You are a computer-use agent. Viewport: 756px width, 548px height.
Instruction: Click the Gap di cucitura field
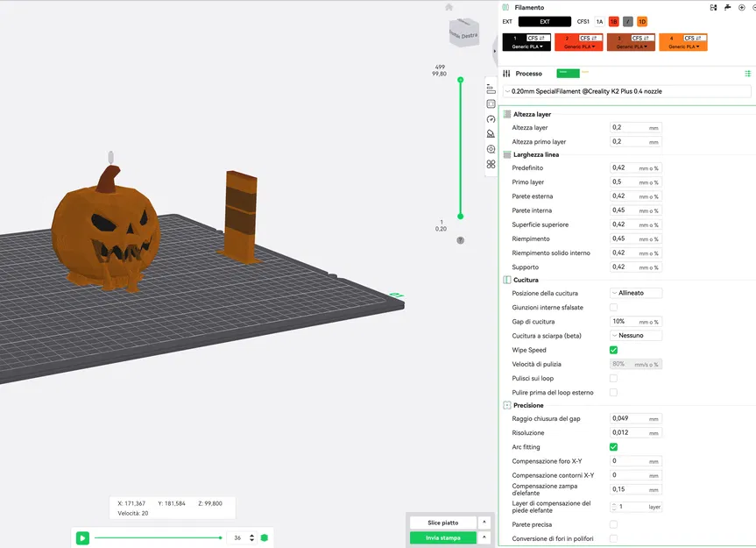pos(636,321)
